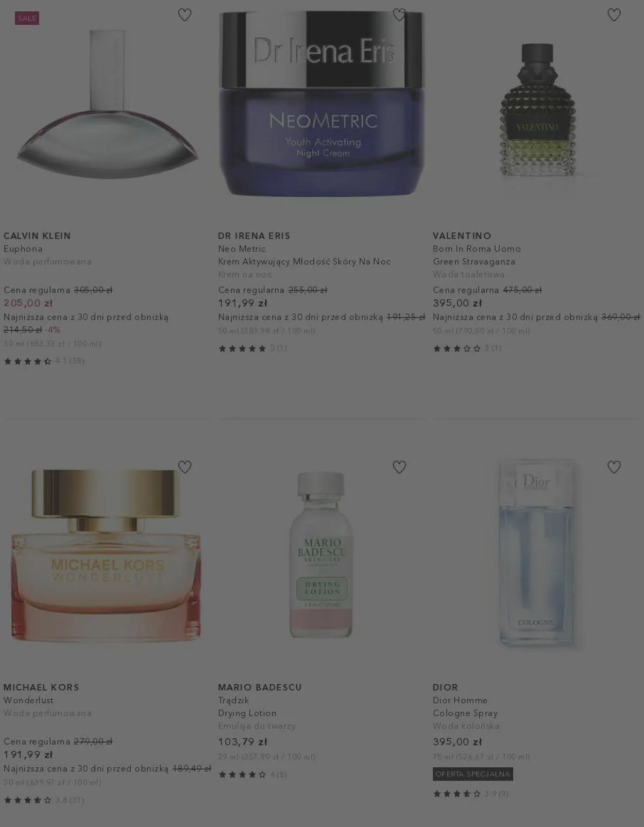Screen dimensions: 644x827
Task: Open Mario Badescu Drying Lotion image
Action: pos(321,555)
